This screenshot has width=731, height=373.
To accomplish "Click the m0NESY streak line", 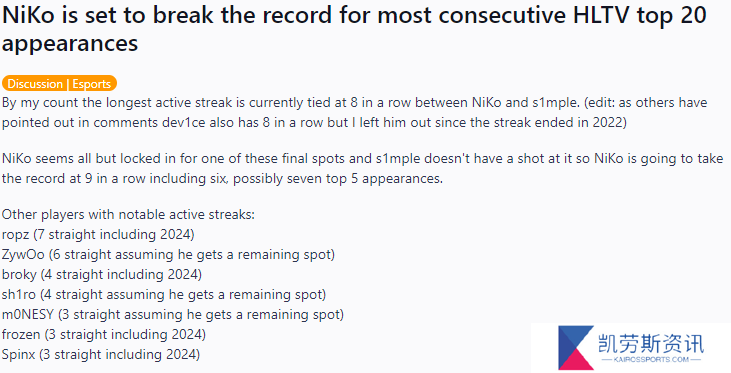I will point(173,314).
